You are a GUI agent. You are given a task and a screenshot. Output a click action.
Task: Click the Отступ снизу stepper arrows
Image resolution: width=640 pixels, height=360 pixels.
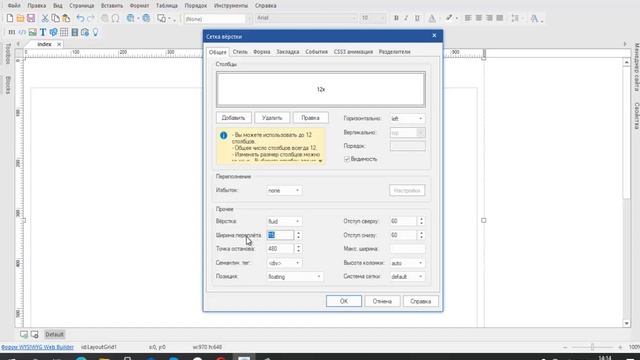(x=421, y=235)
